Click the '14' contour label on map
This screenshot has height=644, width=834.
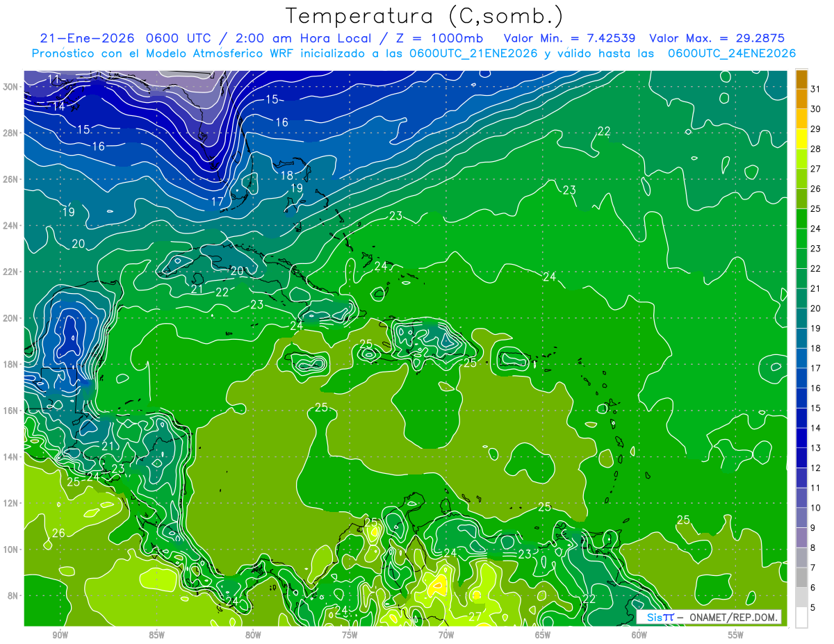click(x=59, y=106)
